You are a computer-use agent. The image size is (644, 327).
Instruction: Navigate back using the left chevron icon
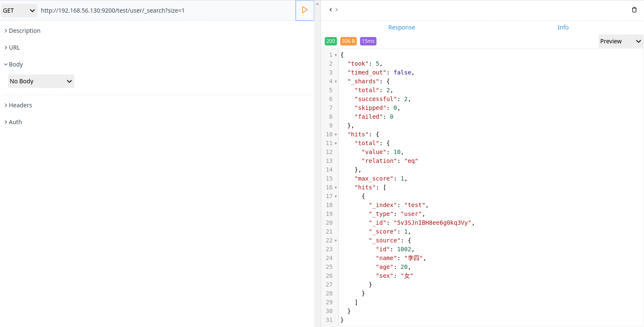click(x=330, y=9)
